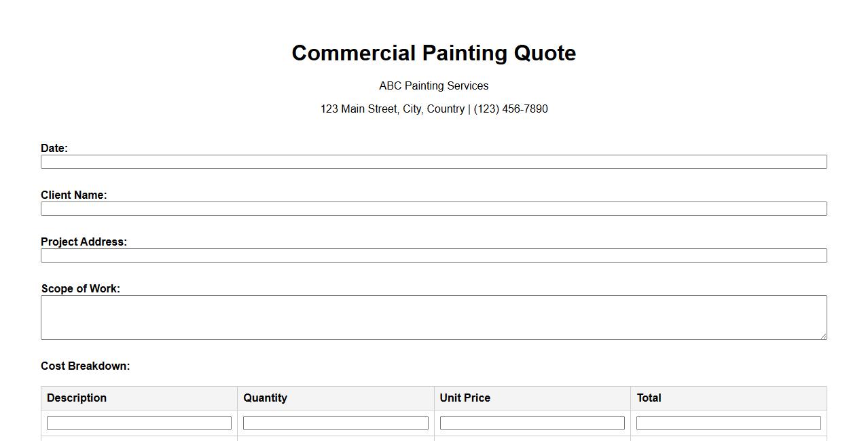Select the Project Address input field
Viewport: 868px width, 441px height.
point(433,255)
